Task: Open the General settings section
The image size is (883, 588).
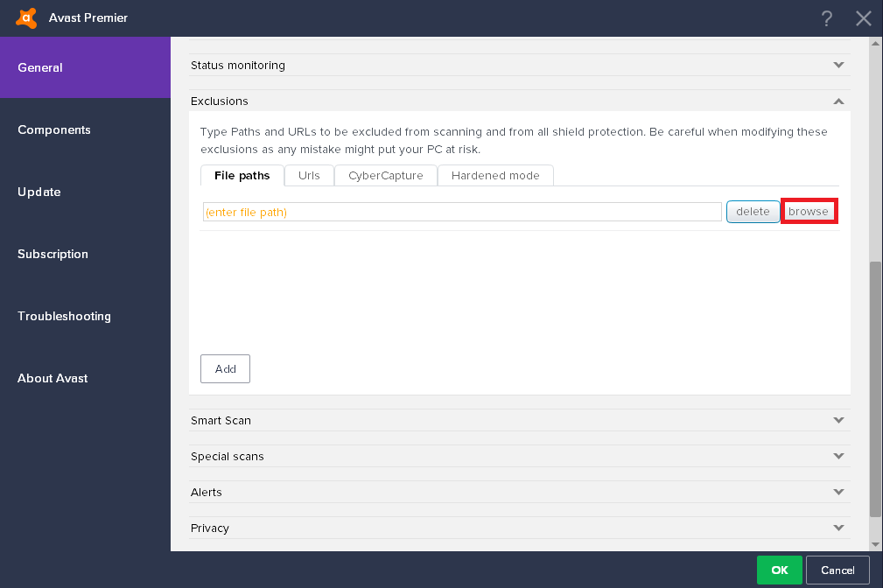Action: click(85, 67)
